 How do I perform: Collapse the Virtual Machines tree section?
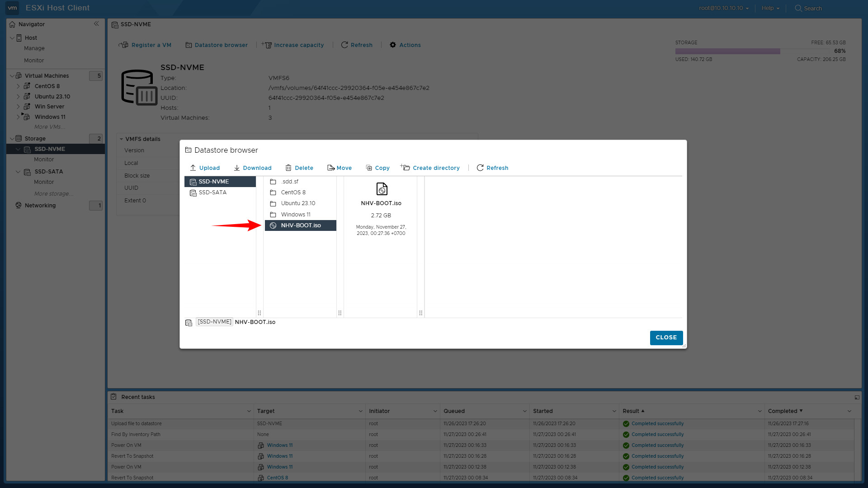click(12, 76)
